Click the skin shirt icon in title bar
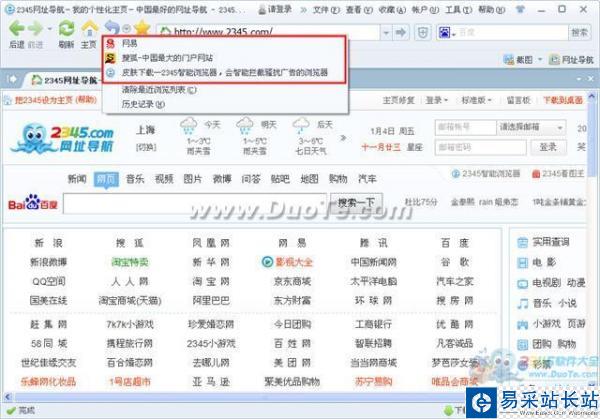The width and height of the screenshot is (600, 419). tap(520, 9)
